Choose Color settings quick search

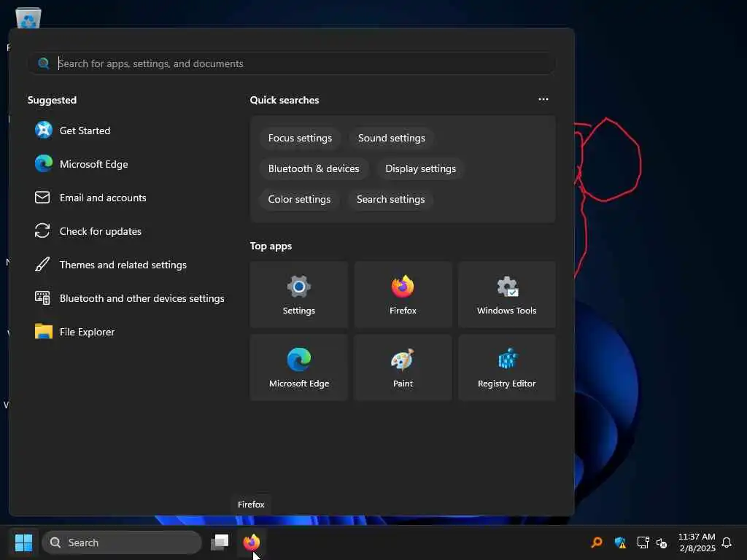pyautogui.click(x=299, y=200)
